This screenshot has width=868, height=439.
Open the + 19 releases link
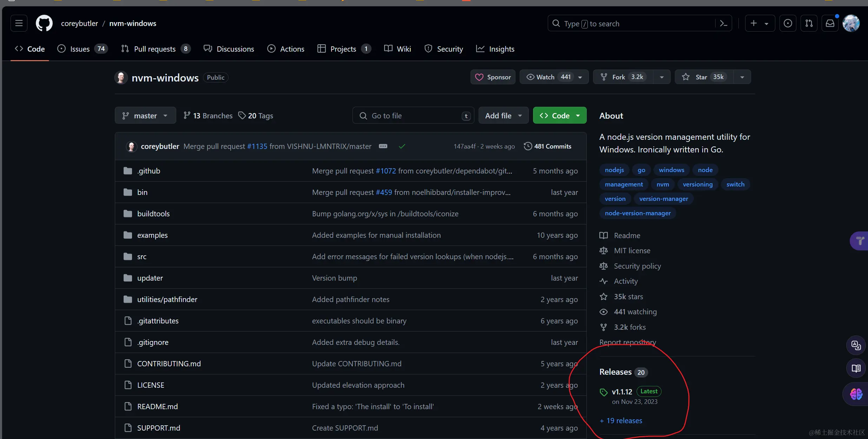click(621, 420)
